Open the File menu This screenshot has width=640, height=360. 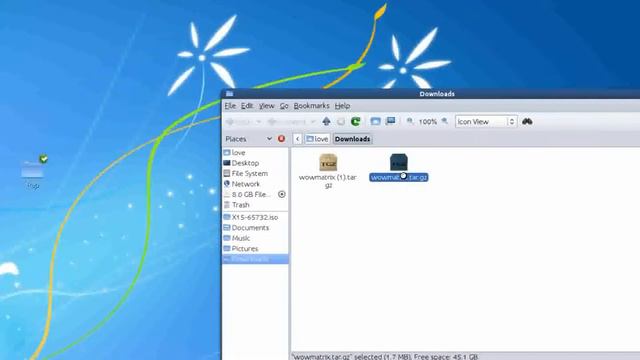[230, 106]
